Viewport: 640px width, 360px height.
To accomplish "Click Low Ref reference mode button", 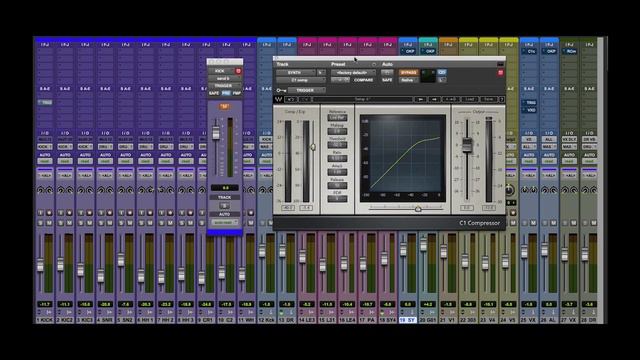I will [337, 118].
